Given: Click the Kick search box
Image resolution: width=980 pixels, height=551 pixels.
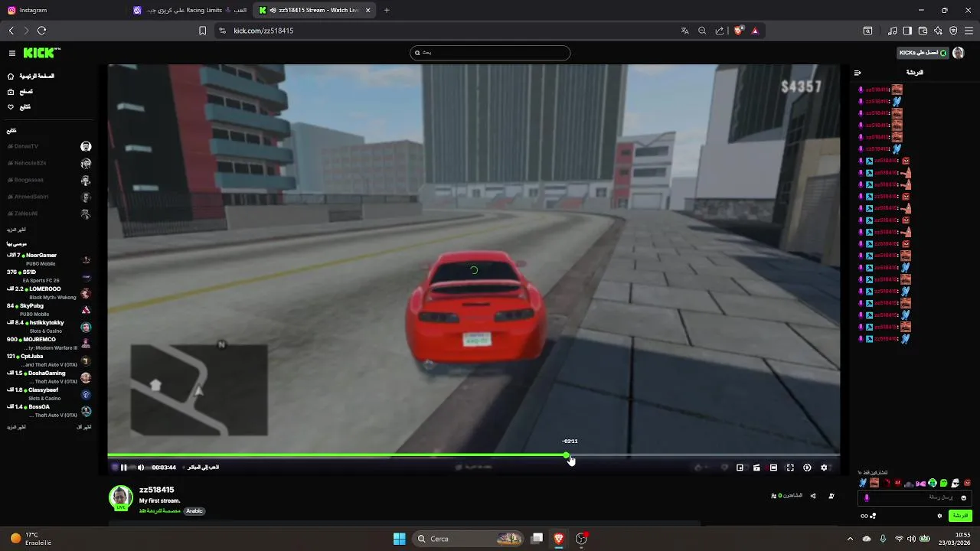Looking at the screenshot, I should 490,53.
